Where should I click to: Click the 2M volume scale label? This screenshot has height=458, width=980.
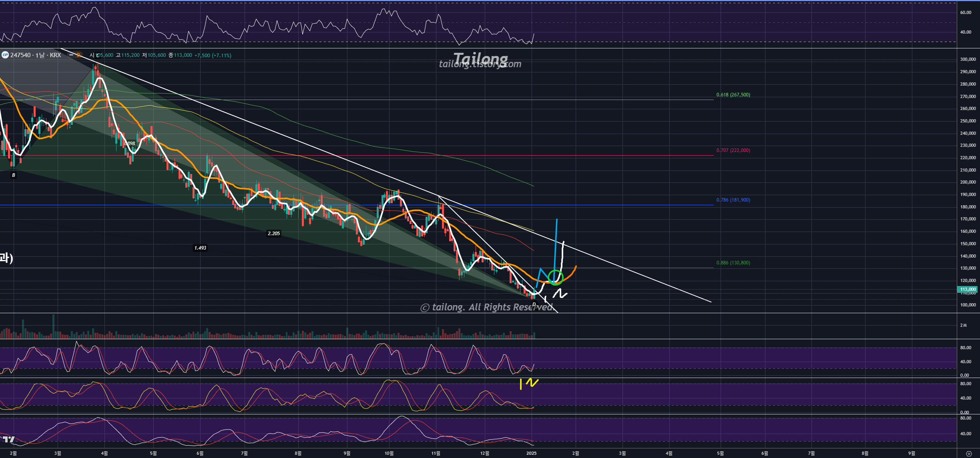[x=963, y=325]
